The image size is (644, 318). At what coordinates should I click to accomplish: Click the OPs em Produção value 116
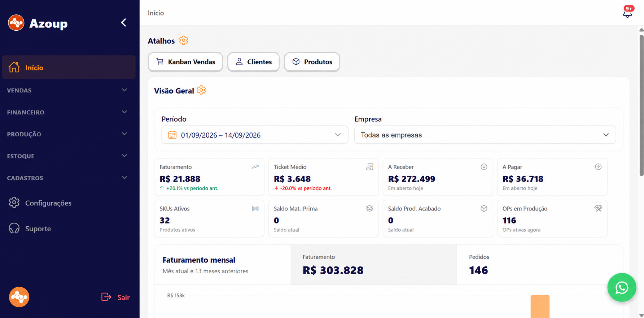pyautogui.click(x=509, y=220)
